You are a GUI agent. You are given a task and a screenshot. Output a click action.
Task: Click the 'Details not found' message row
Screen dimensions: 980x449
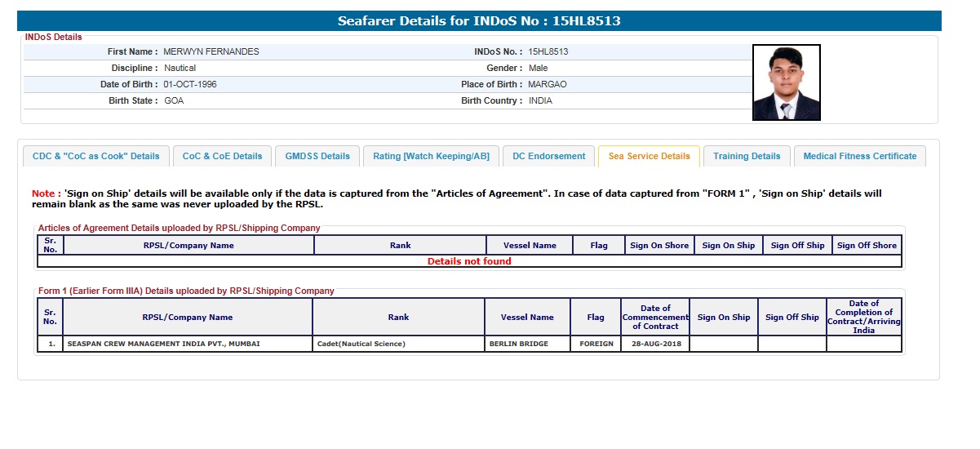pyautogui.click(x=469, y=261)
